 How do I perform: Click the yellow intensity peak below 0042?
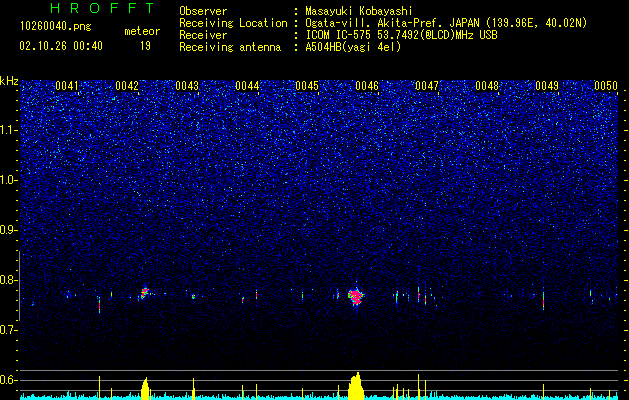pos(145,388)
